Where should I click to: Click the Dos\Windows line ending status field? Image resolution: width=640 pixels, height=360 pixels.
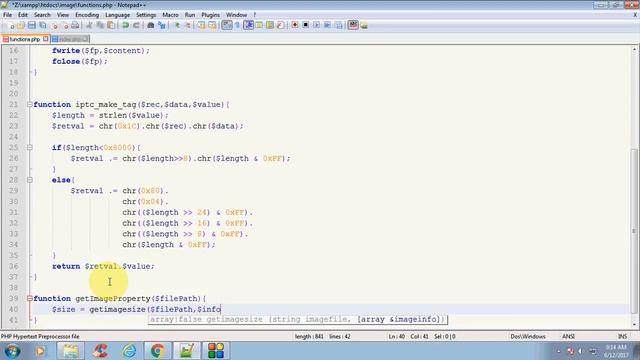point(528,337)
